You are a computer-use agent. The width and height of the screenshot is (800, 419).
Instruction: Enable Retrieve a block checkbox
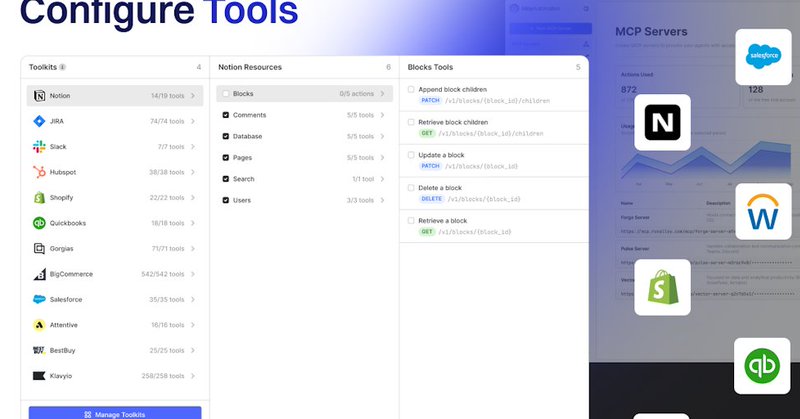pyautogui.click(x=411, y=220)
